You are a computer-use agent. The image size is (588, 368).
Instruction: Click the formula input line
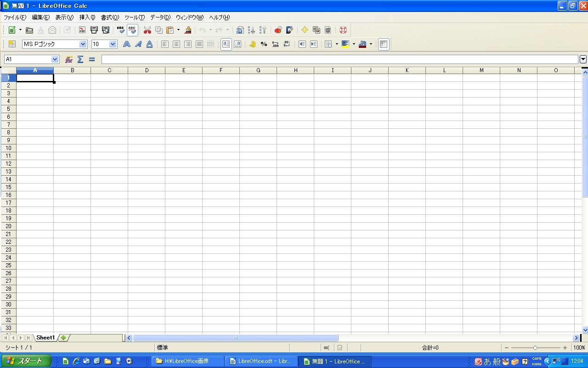click(x=339, y=59)
